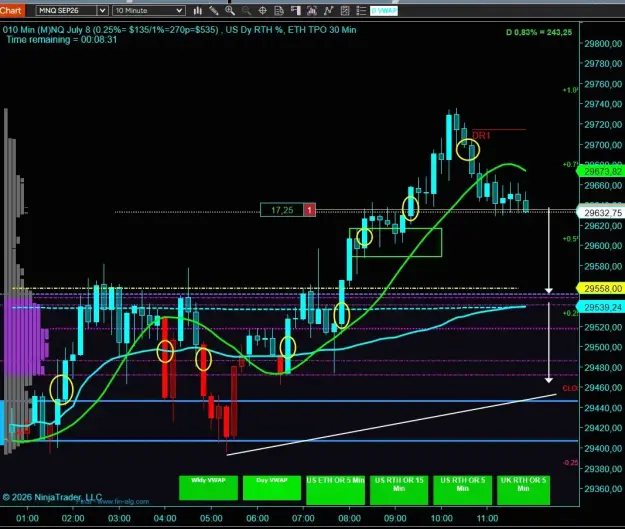Expand the MNQ SEP26 instrument dropdown arrow
Image resolution: width=625 pixels, height=529 pixels.
102,11
